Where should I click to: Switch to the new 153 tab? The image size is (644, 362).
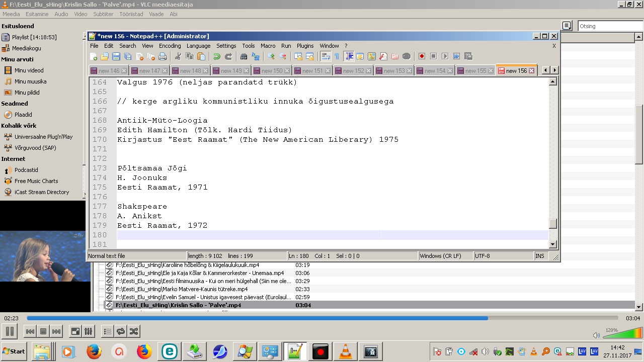pos(393,71)
